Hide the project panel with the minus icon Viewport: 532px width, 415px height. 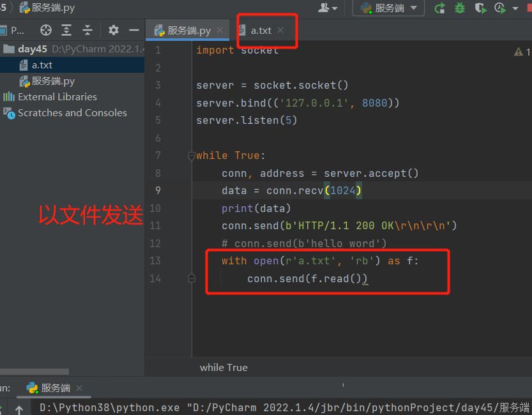134,30
